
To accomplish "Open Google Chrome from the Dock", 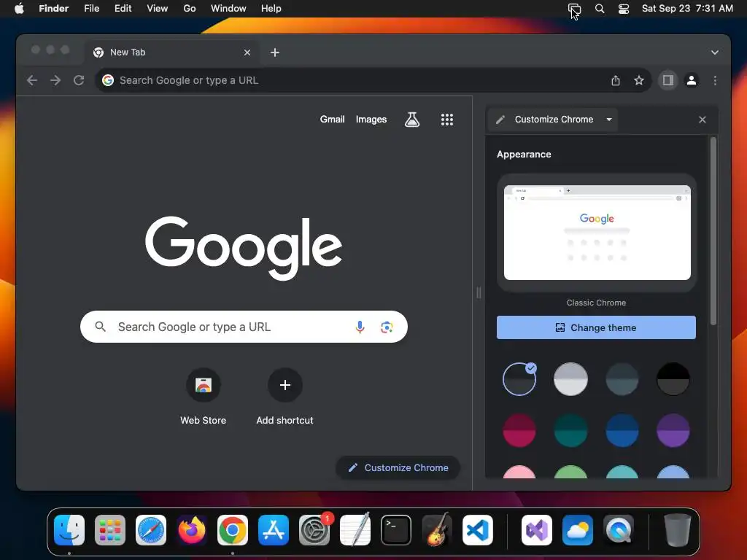I will (x=233, y=530).
